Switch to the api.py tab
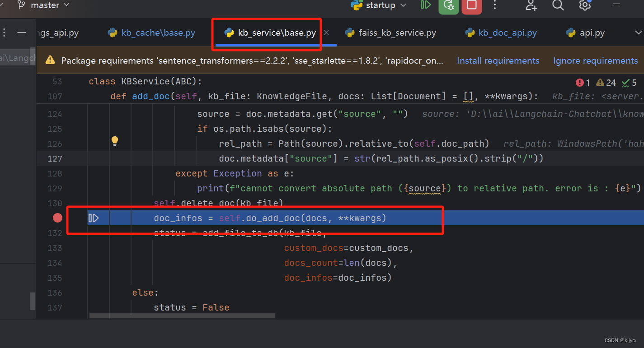This screenshot has width=644, height=348. [586, 33]
